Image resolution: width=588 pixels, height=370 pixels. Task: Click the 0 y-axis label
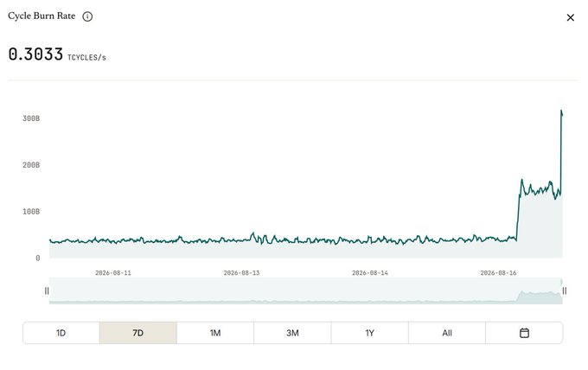37,258
